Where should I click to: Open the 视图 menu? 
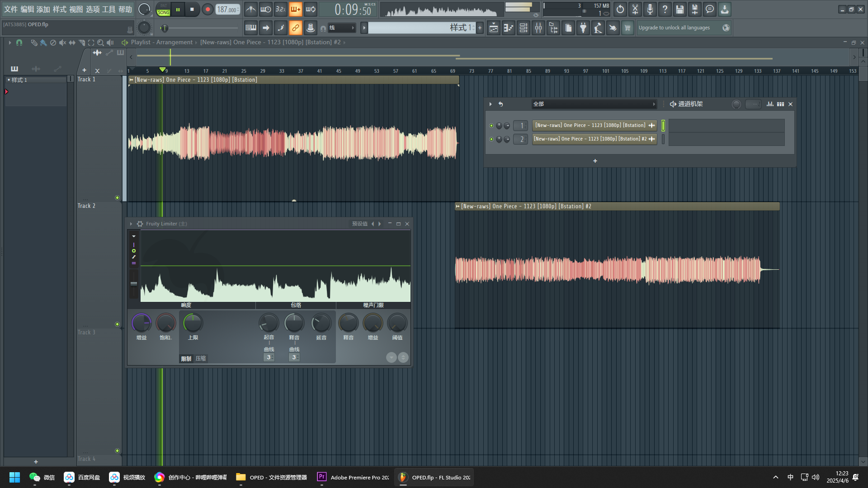pyautogui.click(x=76, y=9)
